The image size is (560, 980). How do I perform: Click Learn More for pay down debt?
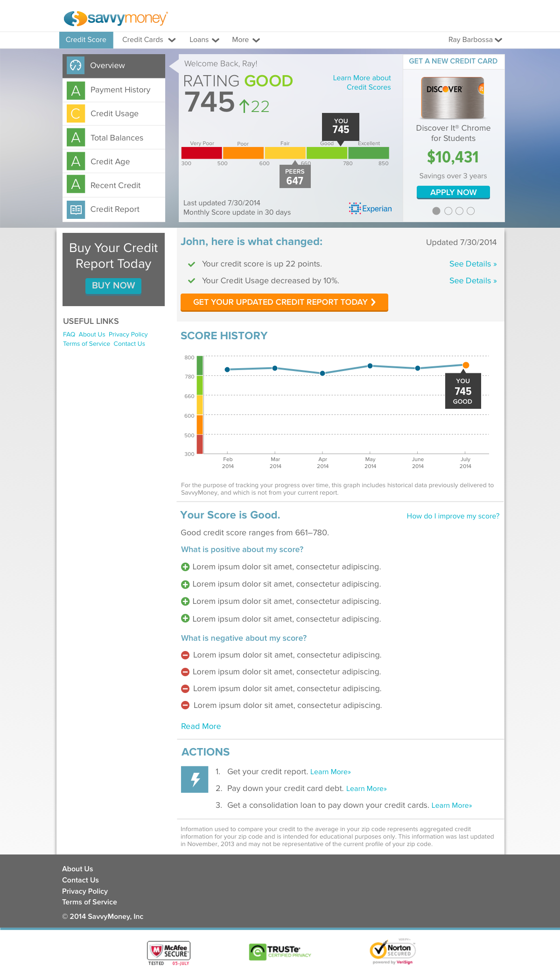[x=366, y=789]
